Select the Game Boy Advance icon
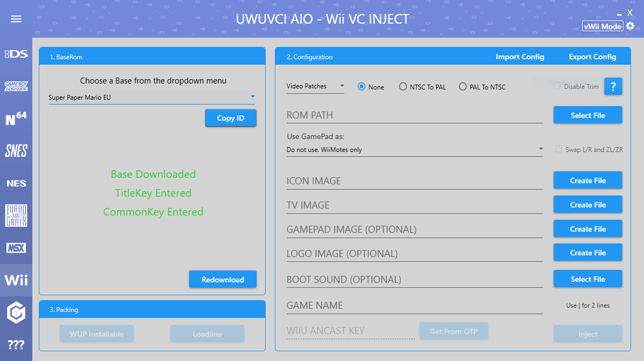644x361 pixels. [16, 86]
